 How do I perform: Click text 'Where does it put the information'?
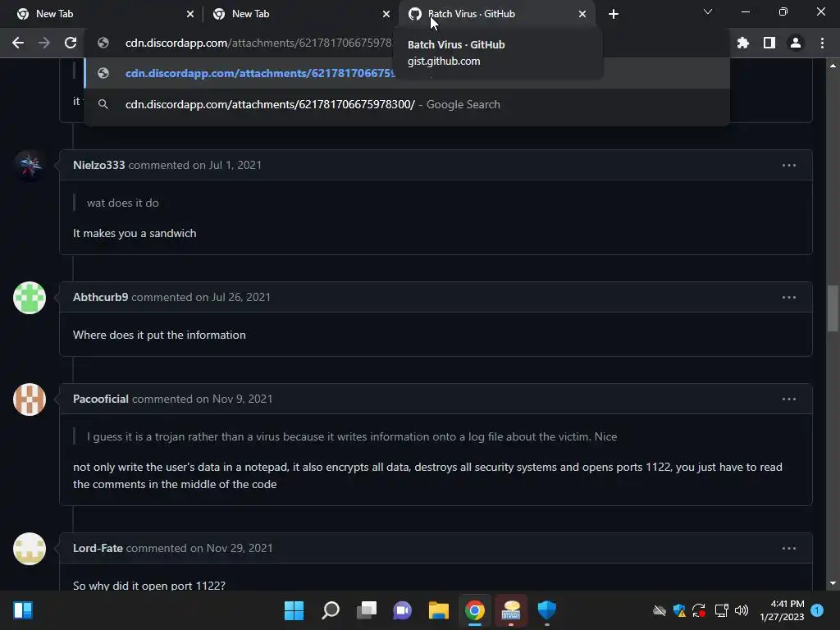pyautogui.click(x=159, y=336)
